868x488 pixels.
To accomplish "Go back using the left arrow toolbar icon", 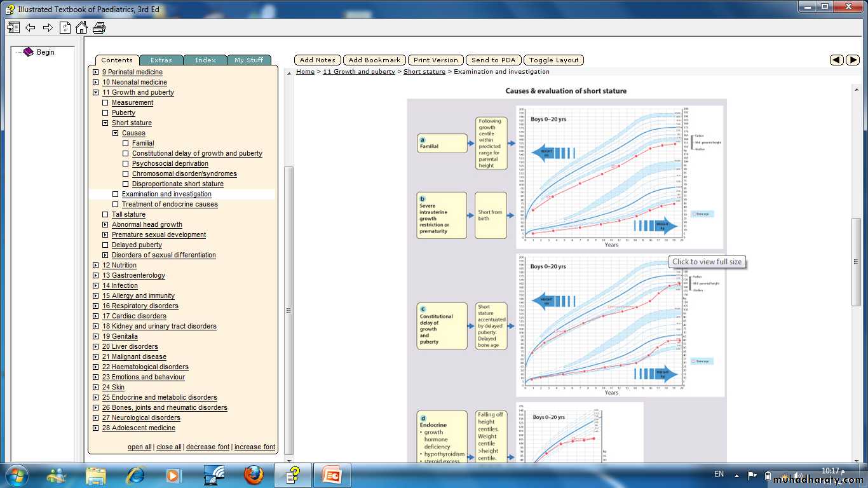I will tap(31, 27).
